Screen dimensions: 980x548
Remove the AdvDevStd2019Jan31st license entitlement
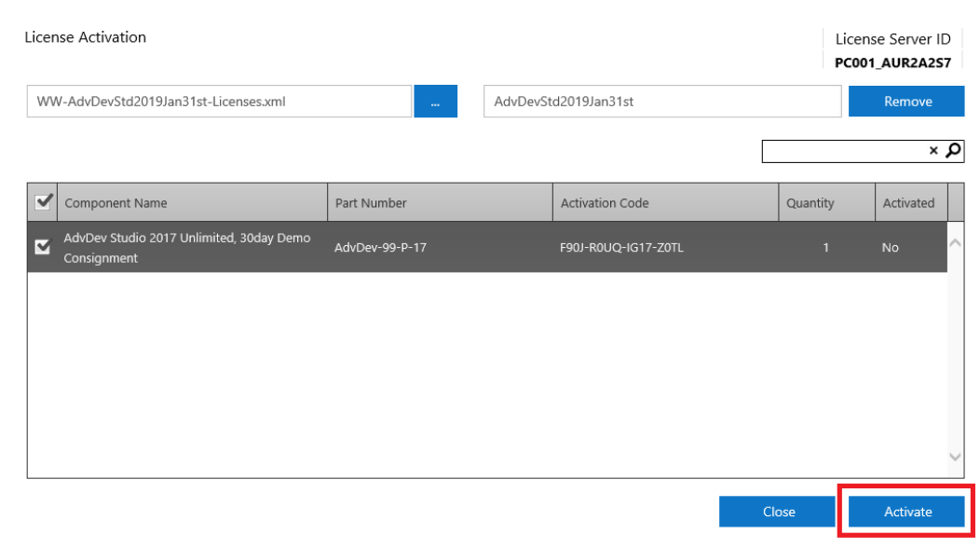(907, 102)
